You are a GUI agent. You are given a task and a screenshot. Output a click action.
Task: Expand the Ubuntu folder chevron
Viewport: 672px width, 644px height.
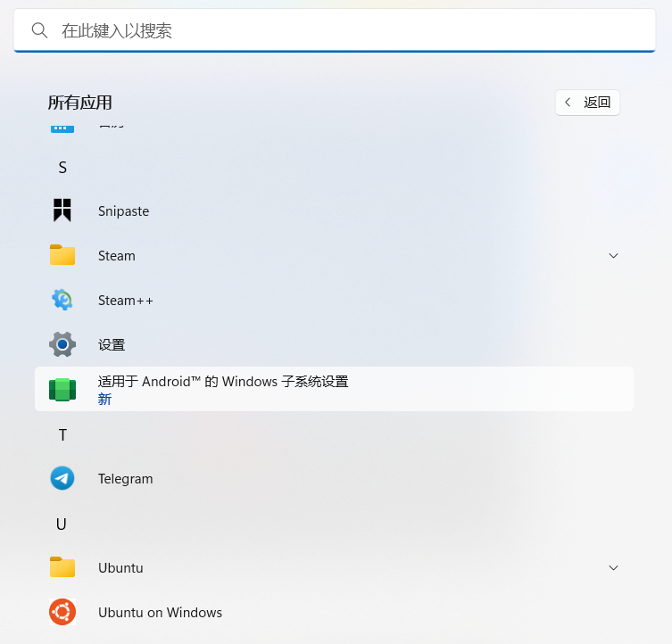click(x=613, y=567)
